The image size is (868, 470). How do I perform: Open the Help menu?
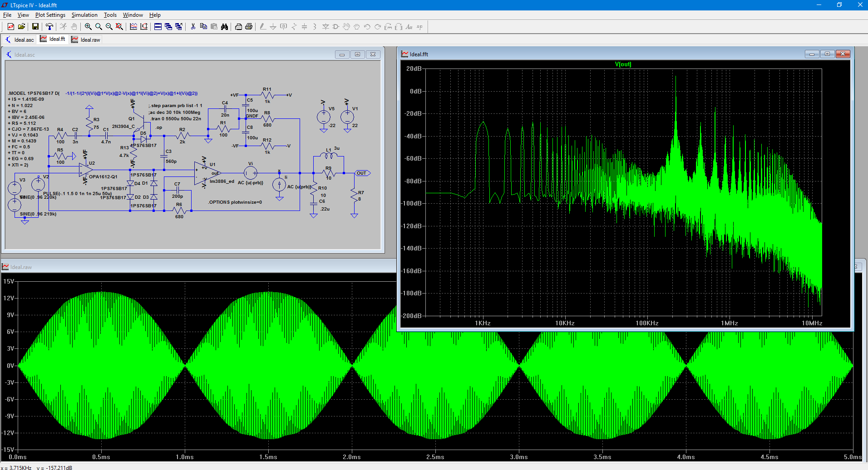[x=155, y=15]
